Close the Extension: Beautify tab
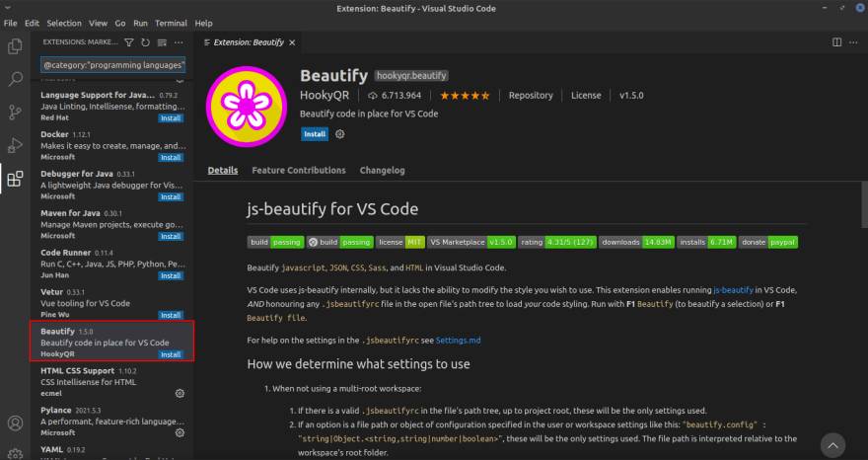This screenshot has width=868, height=460. tap(292, 42)
